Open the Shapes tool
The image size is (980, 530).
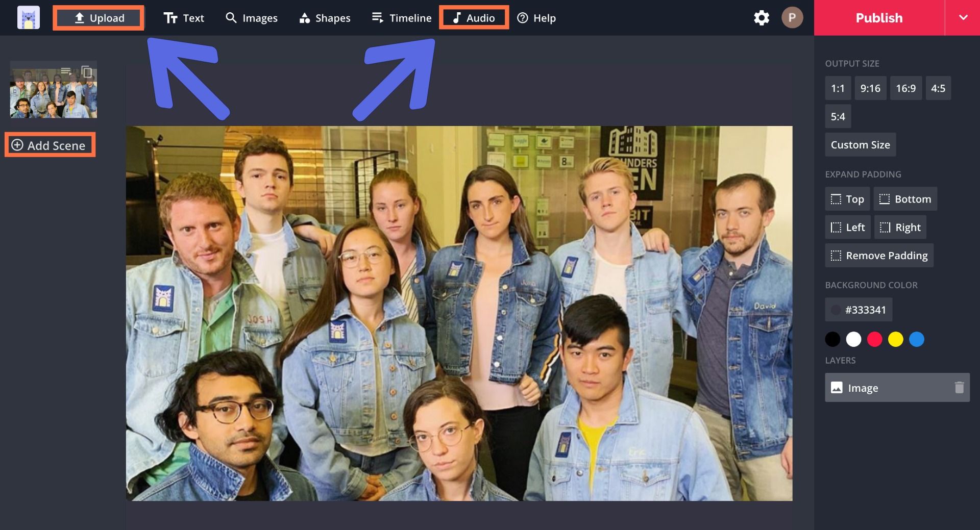tap(325, 18)
